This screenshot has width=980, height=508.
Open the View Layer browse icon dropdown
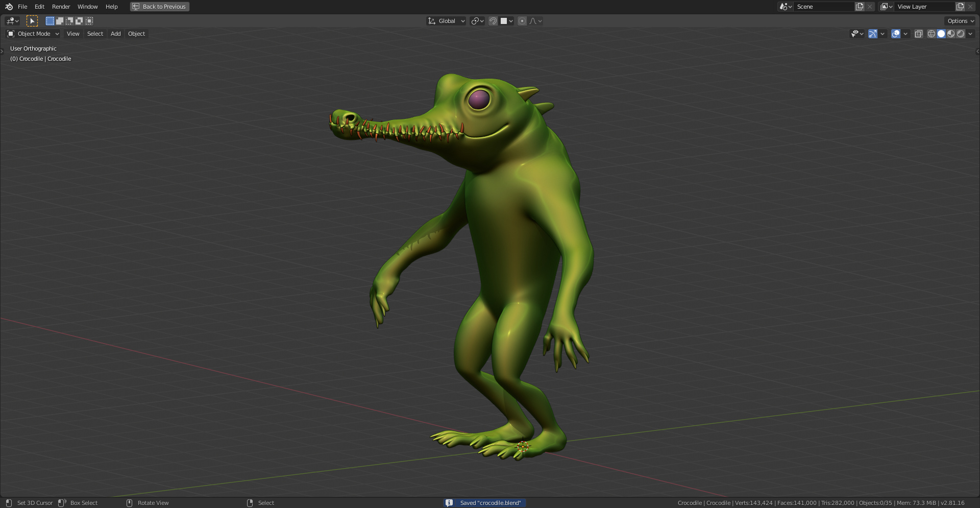(886, 7)
